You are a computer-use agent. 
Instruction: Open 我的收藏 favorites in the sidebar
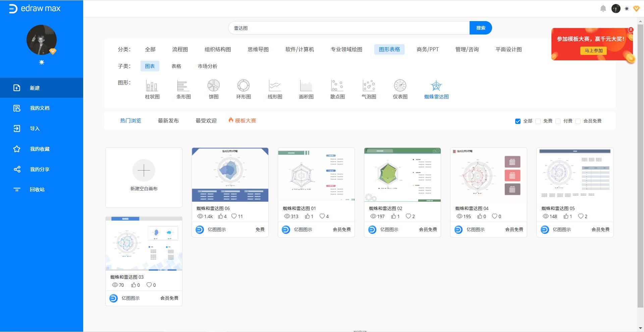point(39,149)
